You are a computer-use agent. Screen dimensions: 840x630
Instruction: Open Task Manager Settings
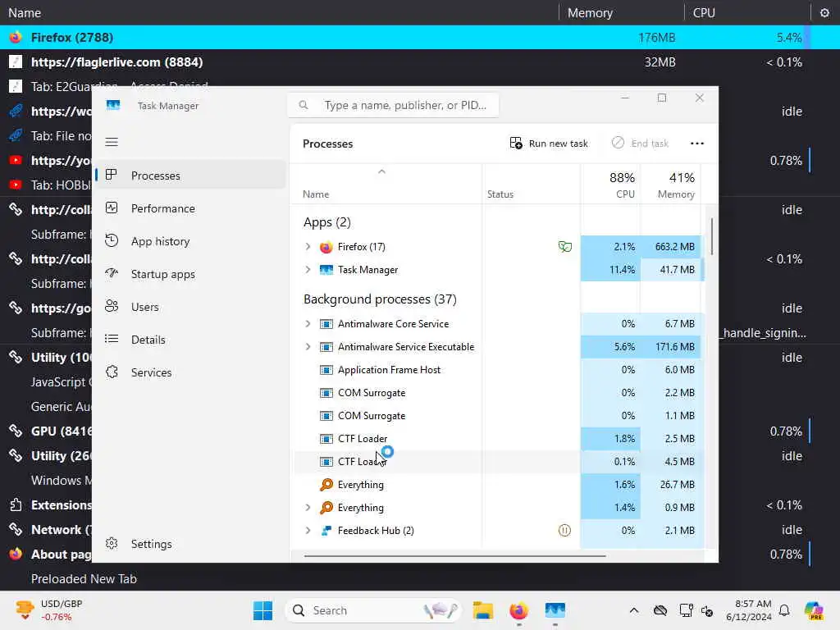click(190, 543)
